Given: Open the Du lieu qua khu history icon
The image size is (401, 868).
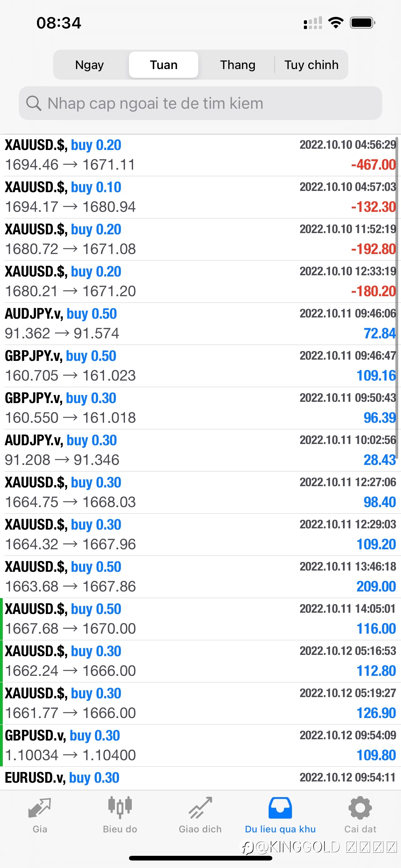Looking at the screenshot, I should pyautogui.click(x=280, y=808).
